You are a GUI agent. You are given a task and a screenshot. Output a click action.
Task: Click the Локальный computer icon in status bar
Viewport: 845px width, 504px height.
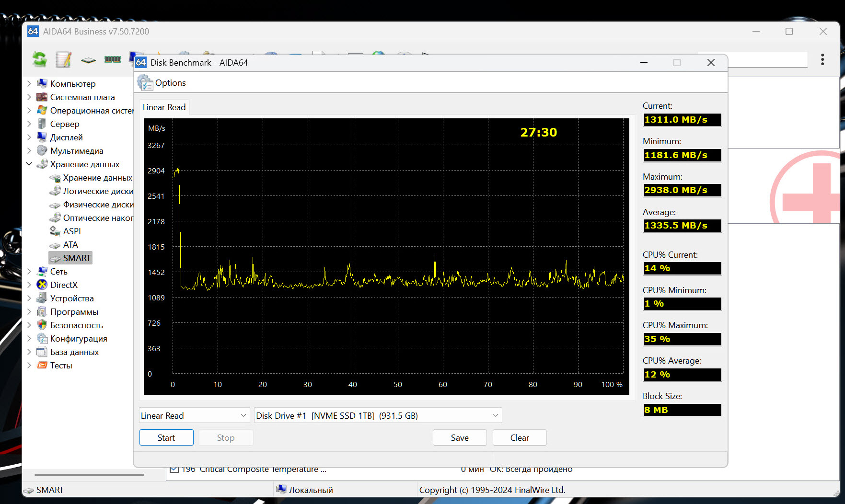[x=281, y=490]
